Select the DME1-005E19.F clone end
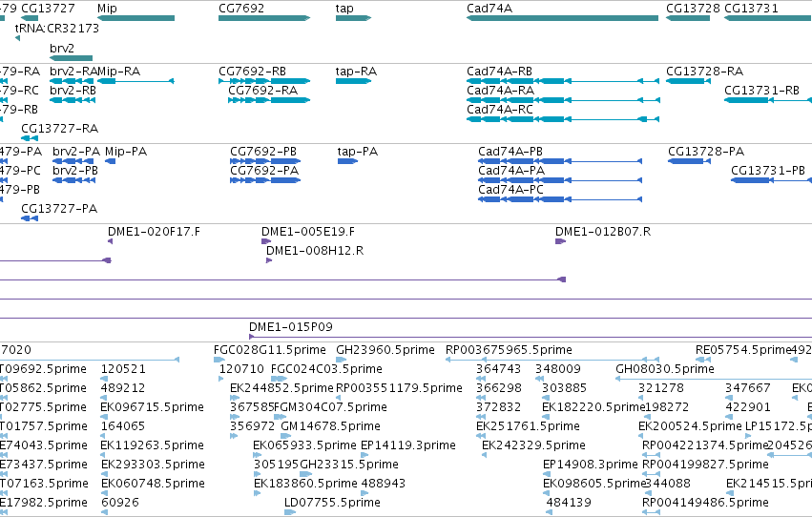This screenshot has width=812, height=517. click(266, 241)
